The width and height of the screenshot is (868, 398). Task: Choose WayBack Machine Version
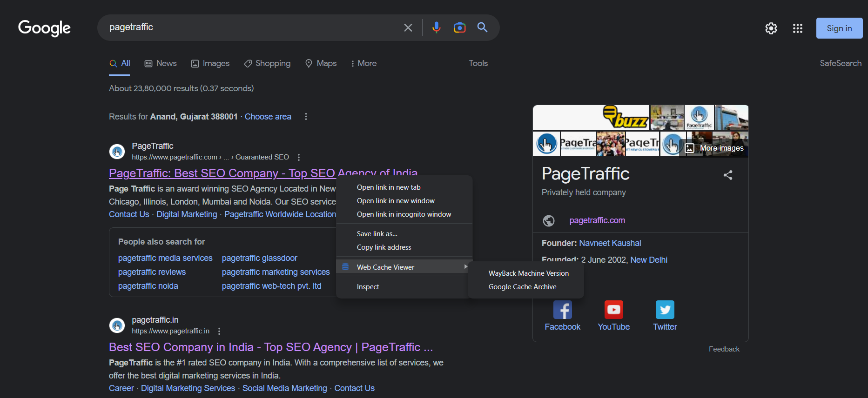pyautogui.click(x=526, y=273)
